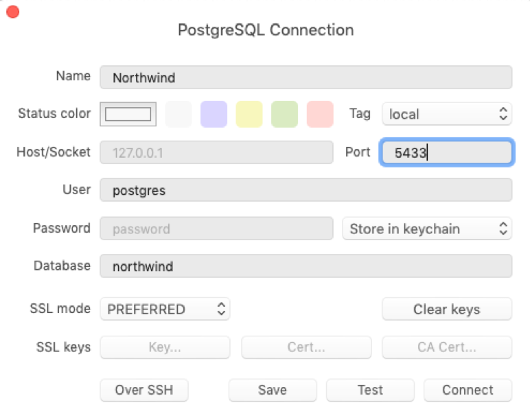Click the Name field containing Northwind
Viewport: 530px width, 420px height.
(x=306, y=78)
